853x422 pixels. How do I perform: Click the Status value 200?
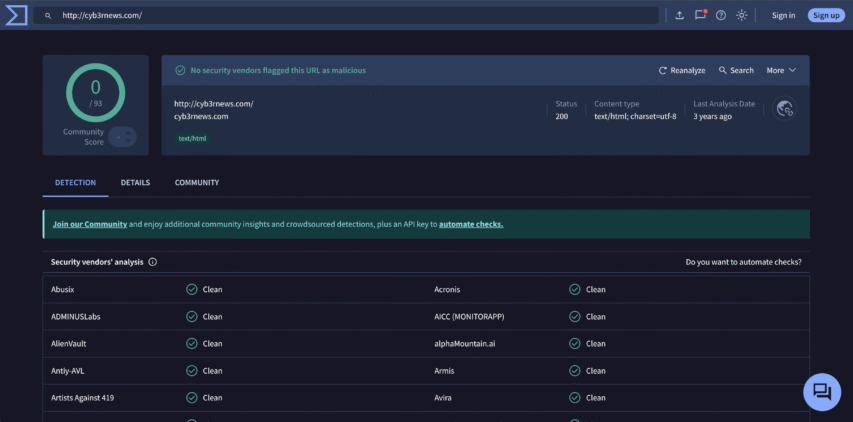pyautogui.click(x=562, y=116)
